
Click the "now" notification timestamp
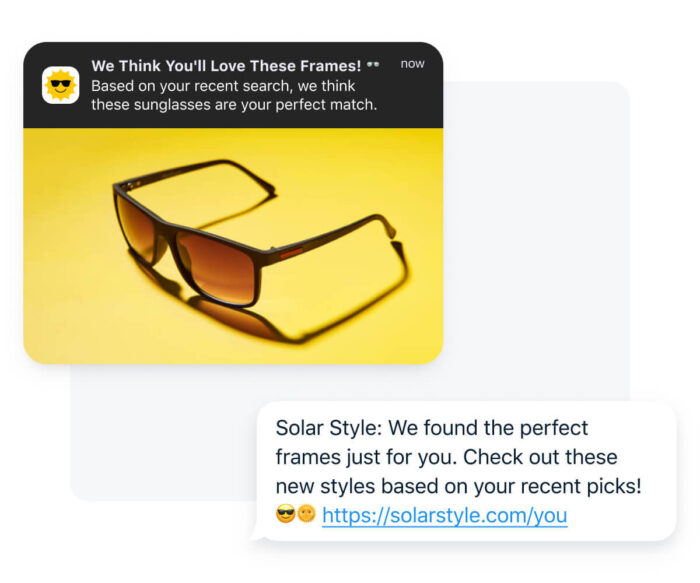(x=412, y=64)
